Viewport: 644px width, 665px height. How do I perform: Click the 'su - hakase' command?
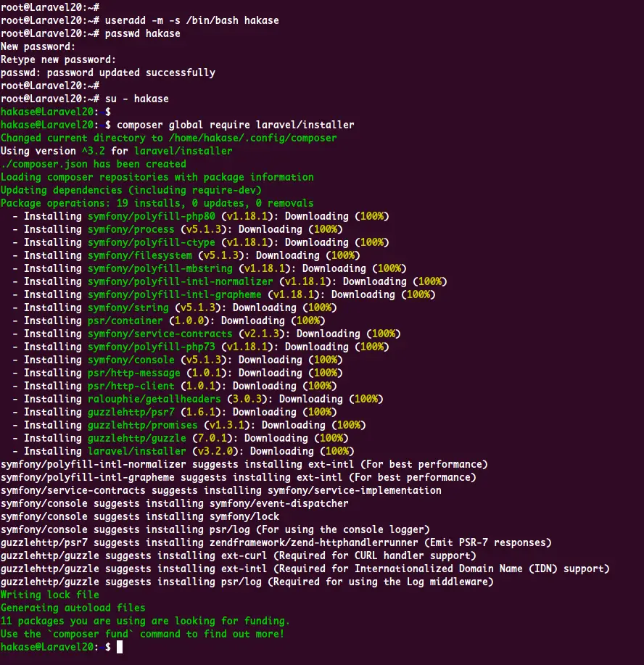point(136,99)
